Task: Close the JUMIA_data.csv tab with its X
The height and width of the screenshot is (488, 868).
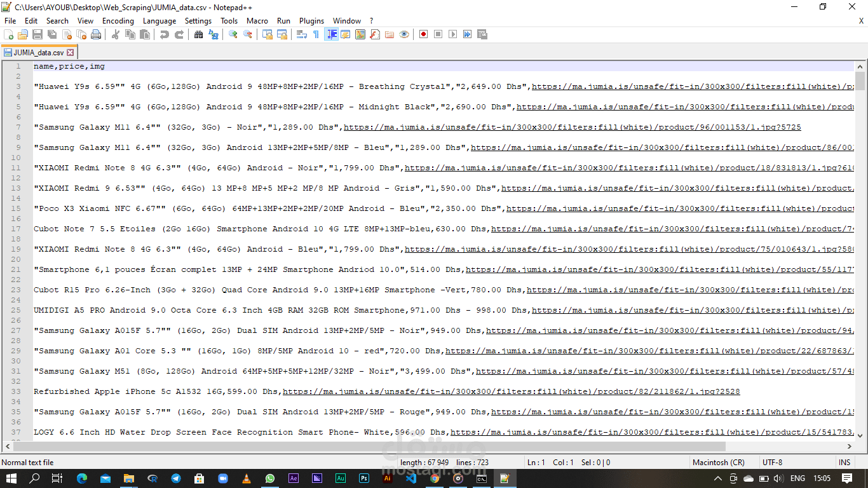Action: coord(71,53)
